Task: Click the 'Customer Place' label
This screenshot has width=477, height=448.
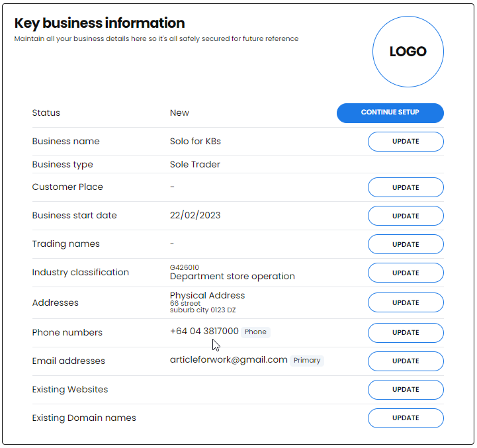Action: point(67,187)
